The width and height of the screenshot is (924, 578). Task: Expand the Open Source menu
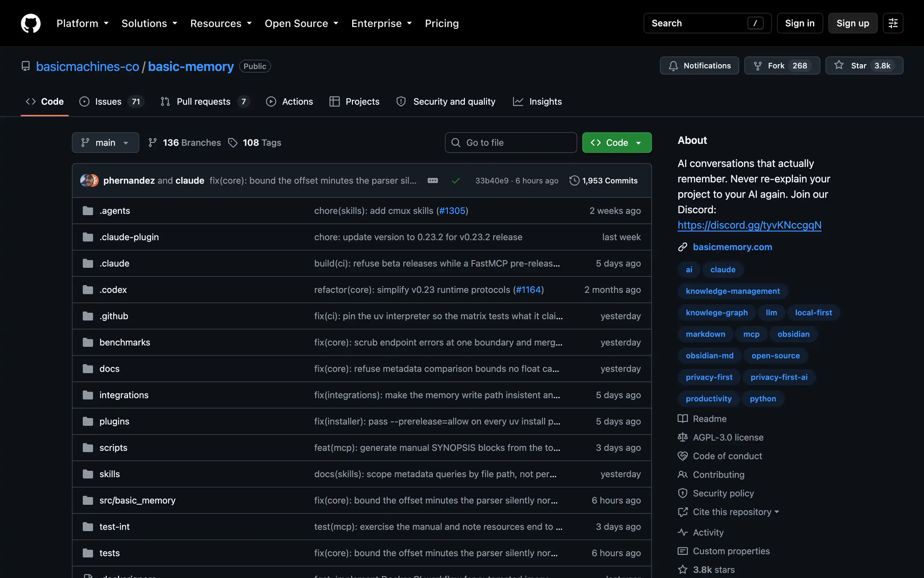coord(302,23)
